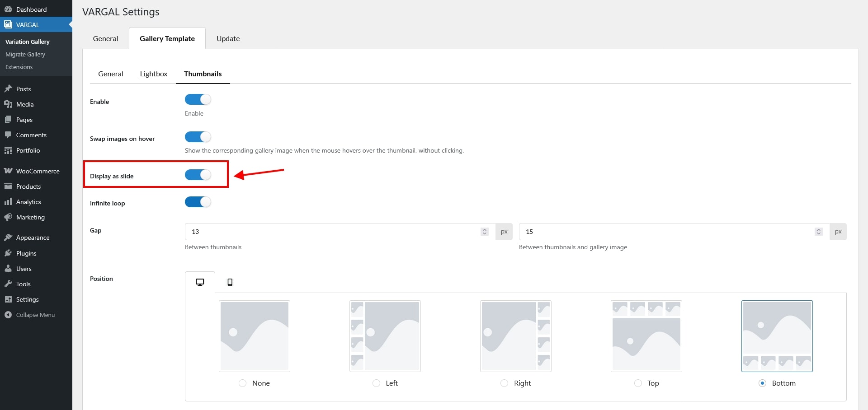This screenshot has width=868, height=410.
Task: Click the Collapse Menu label
Action: pyautogui.click(x=35, y=315)
